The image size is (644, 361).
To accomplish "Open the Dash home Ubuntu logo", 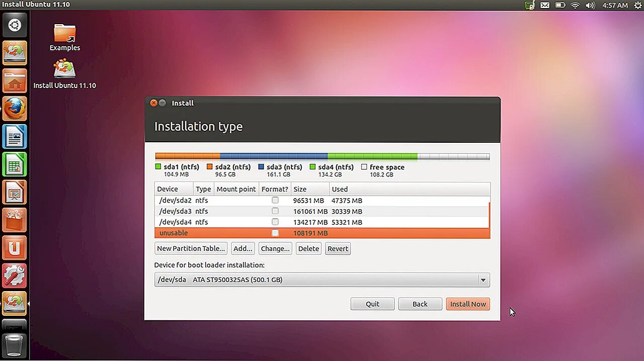I will tap(15, 25).
